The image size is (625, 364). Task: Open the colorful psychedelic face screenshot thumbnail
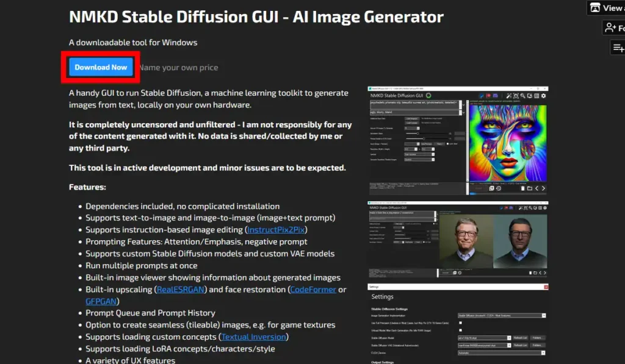[x=458, y=141]
